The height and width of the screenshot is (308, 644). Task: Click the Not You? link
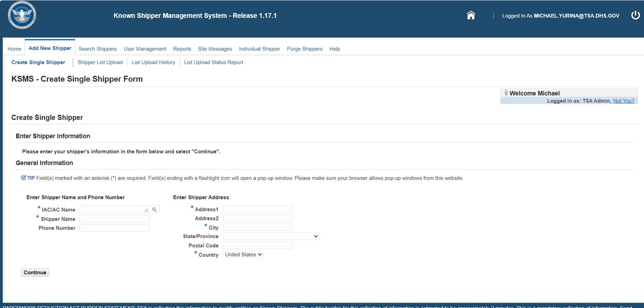coord(624,101)
